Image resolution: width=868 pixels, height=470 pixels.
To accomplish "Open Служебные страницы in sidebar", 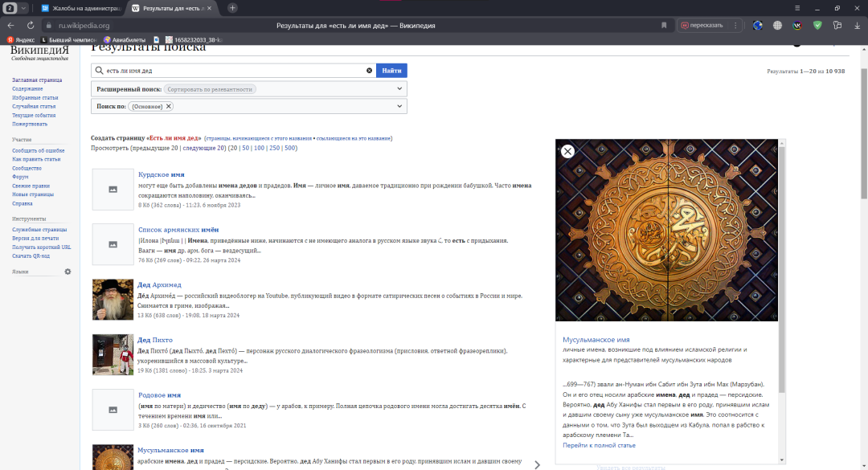I will coord(39,229).
